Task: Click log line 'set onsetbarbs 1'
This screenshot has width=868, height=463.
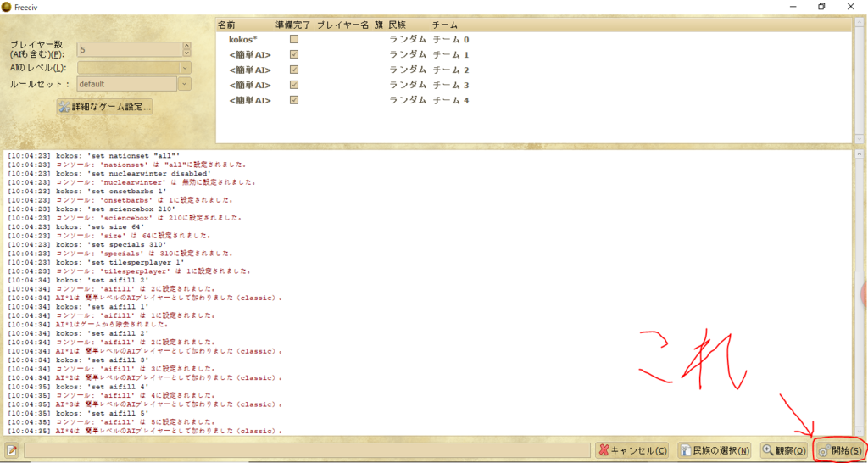Action: [88, 191]
